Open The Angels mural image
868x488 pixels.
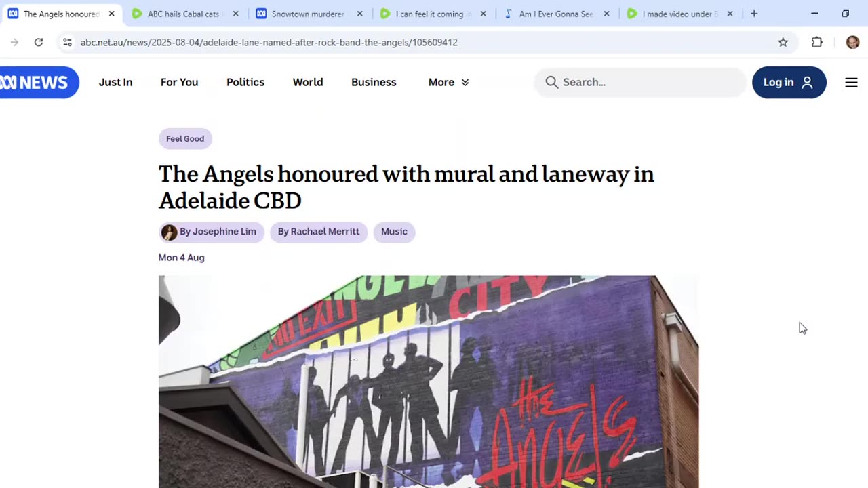pyautogui.click(x=429, y=382)
